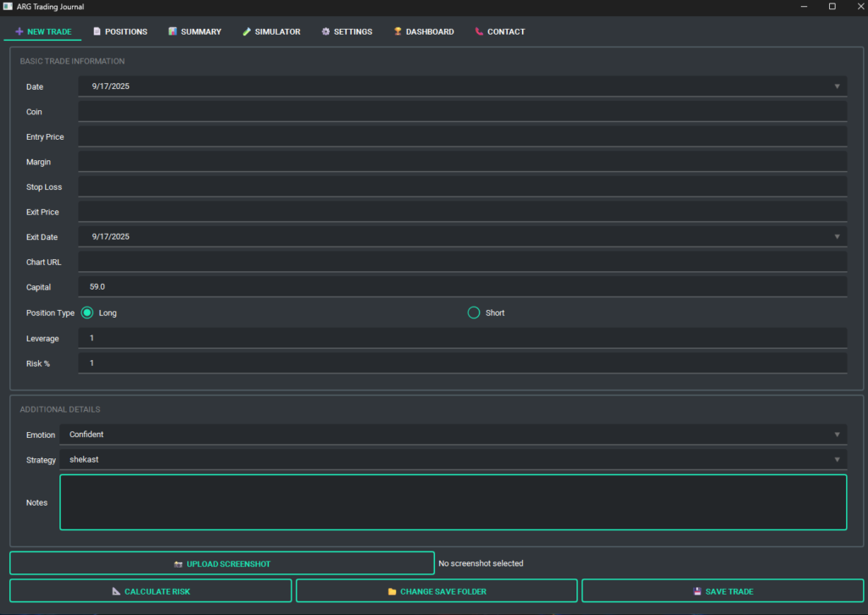Select the Long position type
Screen dimensions: 868x615
[87, 313]
